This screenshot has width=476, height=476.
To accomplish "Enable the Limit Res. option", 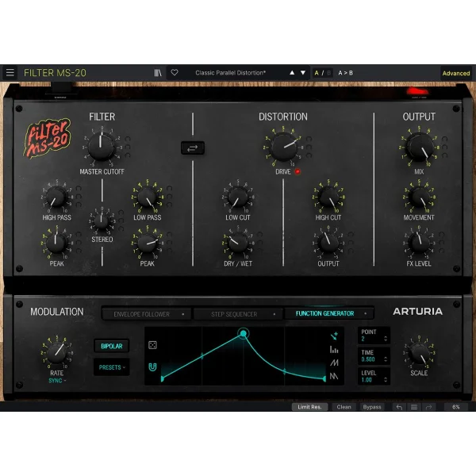I will (309, 407).
